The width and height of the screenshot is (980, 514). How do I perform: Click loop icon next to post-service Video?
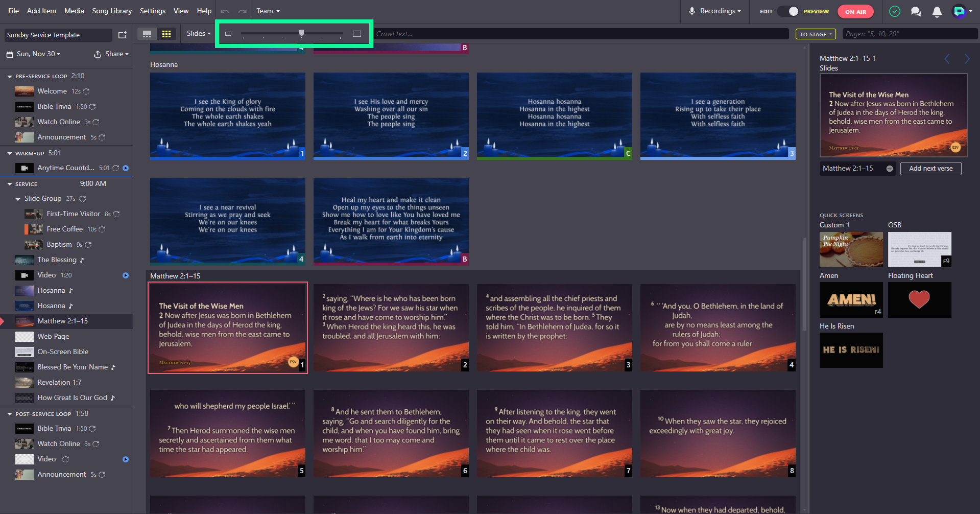[65, 459]
